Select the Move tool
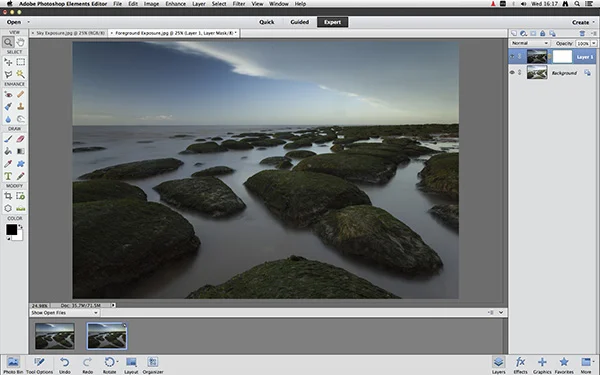Image resolution: width=600 pixels, height=375 pixels. (8, 62)
